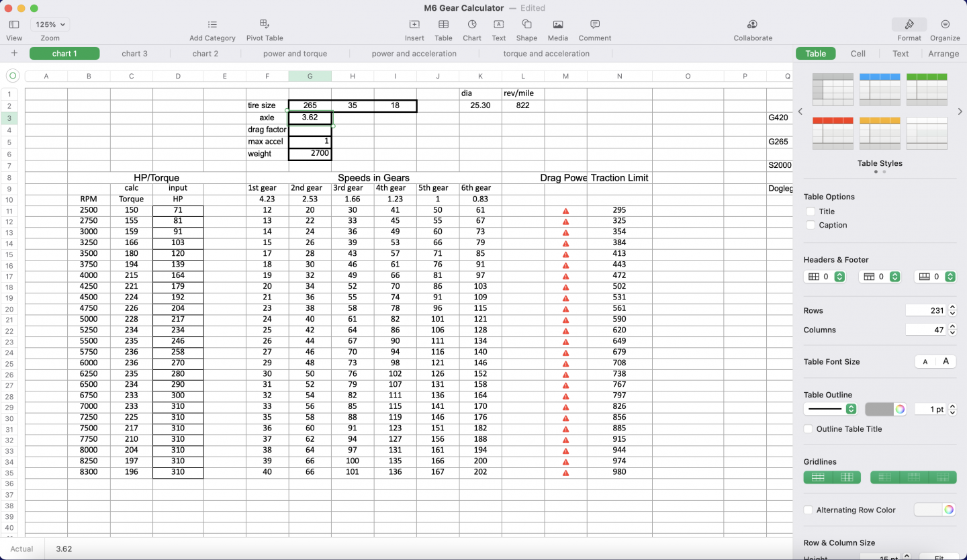The height and width of the screenshot is (560, 967).
Task: Show next table styles page
Action: click(x=960, y=111)
